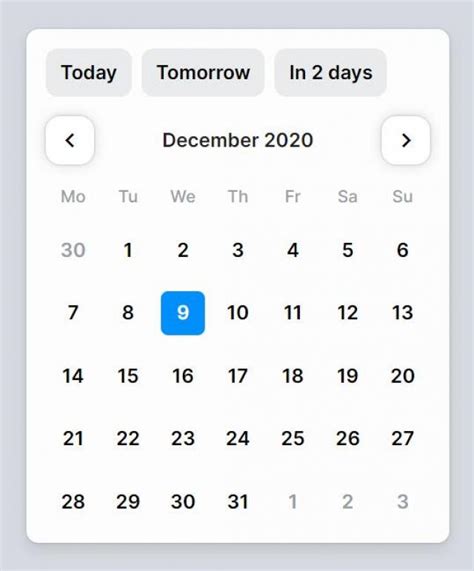Go to next month with right chevron

click(x=406, y=140)
